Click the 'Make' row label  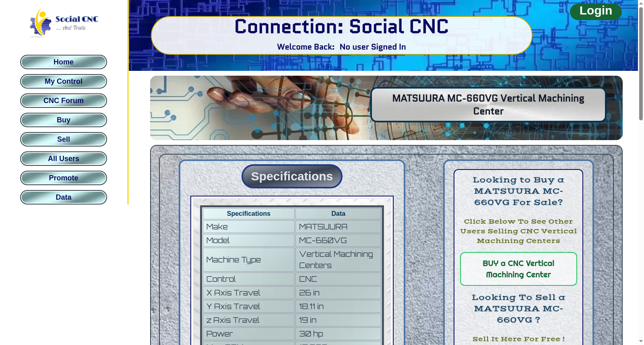click(x=249, y=227)
